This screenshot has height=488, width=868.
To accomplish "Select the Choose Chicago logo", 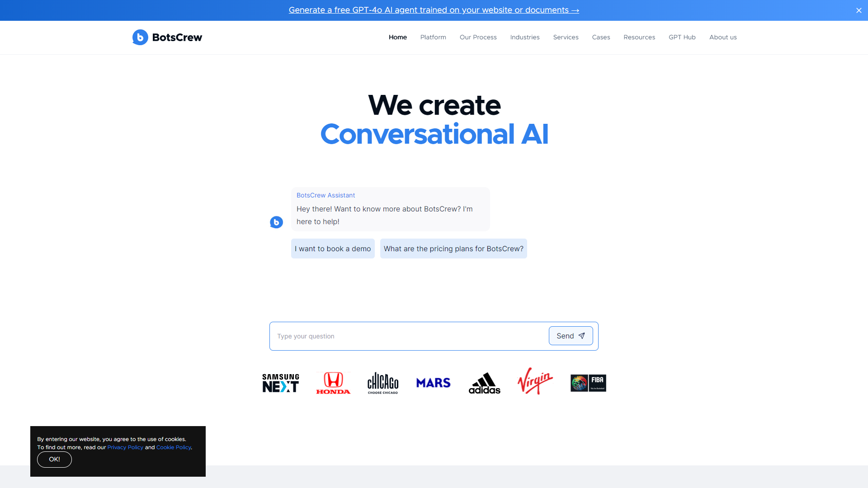I will coord(382,383).
